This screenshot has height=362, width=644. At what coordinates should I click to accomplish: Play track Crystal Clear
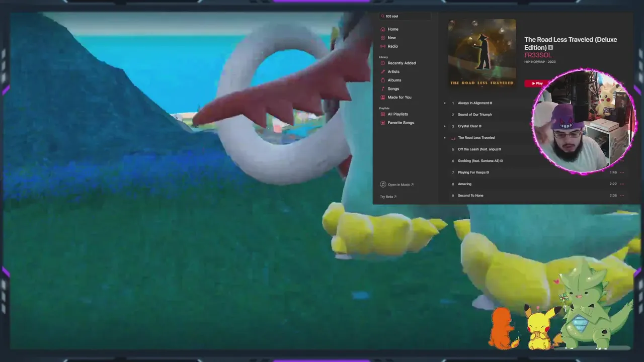pos(469,126)
